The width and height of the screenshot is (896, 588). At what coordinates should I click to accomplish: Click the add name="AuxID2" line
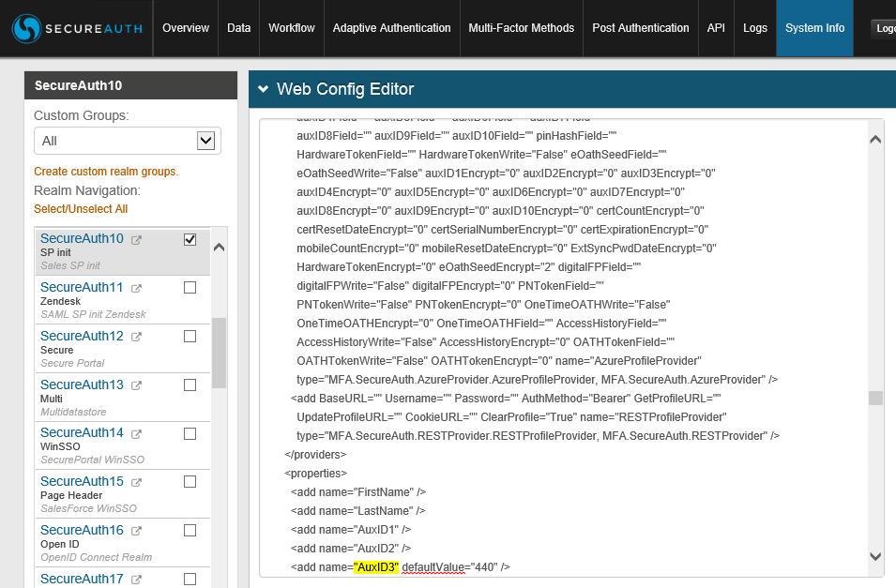point(351,549)
